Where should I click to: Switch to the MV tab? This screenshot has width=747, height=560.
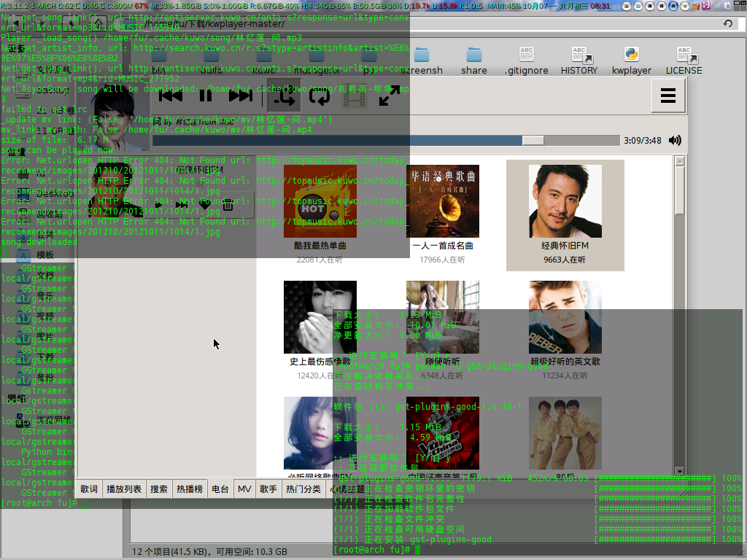pyautogui.click(x=244, y=489)
